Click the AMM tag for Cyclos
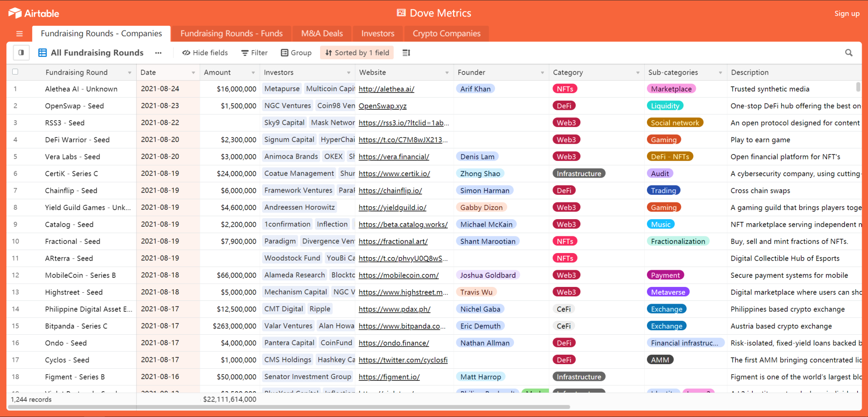868x417 pixels. [660, 360]
